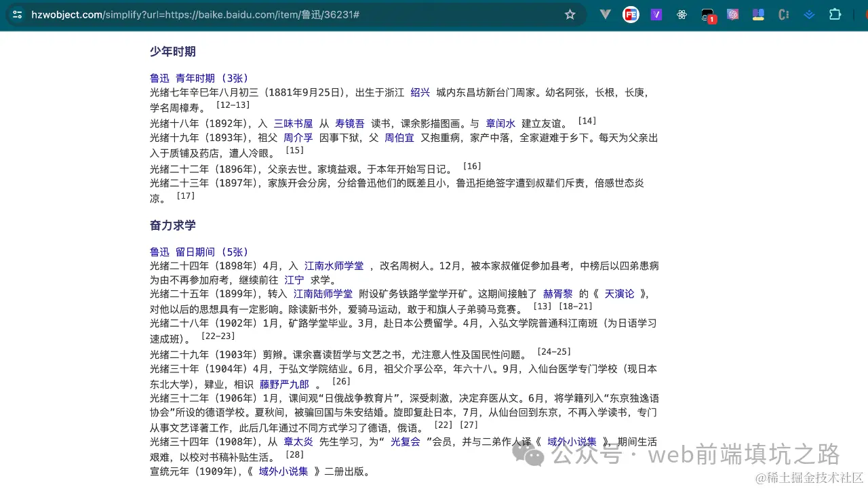Open the 天演论 link

click(x=620, y=294)
